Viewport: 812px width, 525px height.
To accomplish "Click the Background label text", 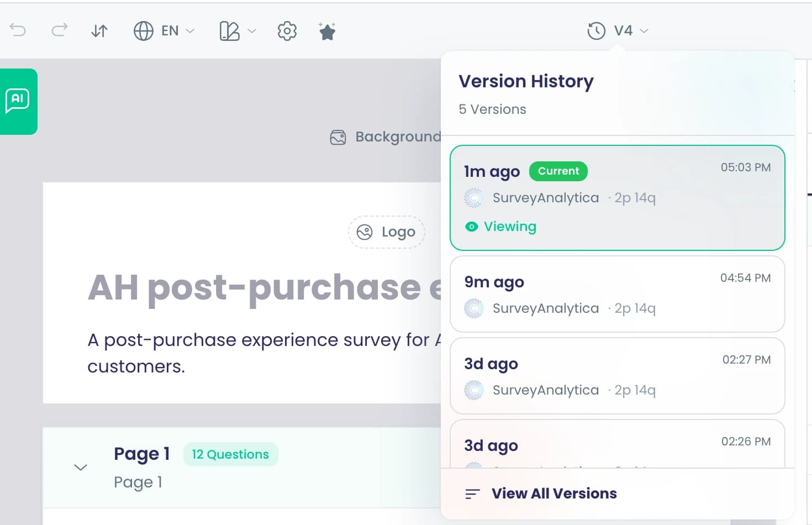I will 398,137.
